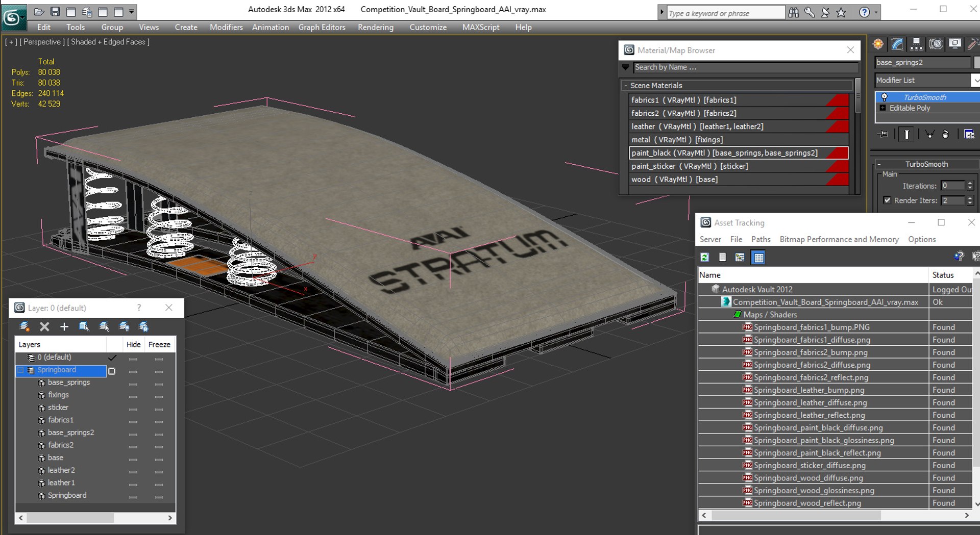Screen dimensions: 980x535
Task: Click Remove Modifier trash icon
Action: coord(945,134)
